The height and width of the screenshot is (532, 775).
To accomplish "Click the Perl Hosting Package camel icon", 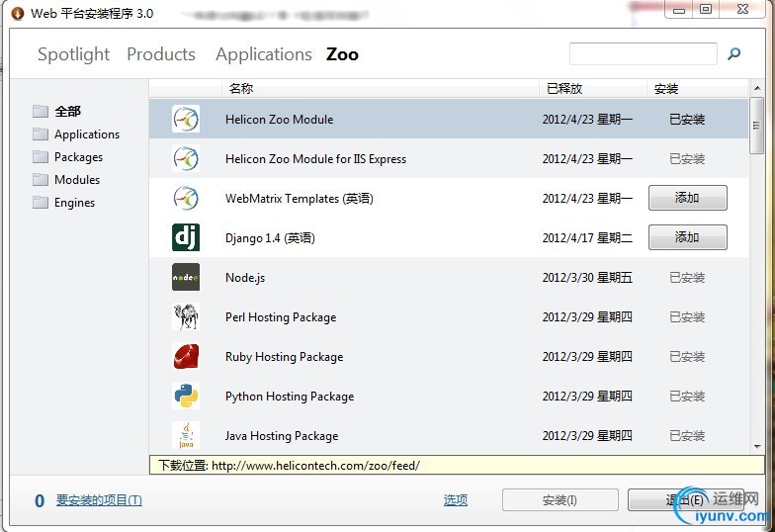I will coord(185,316).
